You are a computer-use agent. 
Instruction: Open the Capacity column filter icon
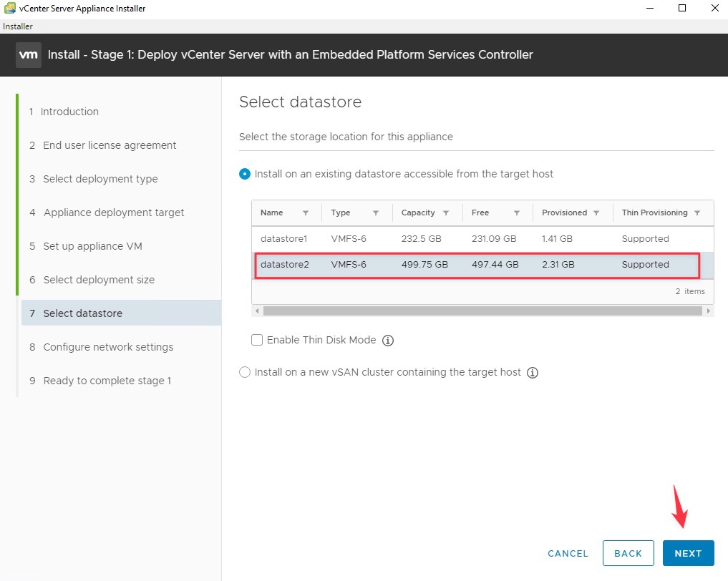click(446, 213)
